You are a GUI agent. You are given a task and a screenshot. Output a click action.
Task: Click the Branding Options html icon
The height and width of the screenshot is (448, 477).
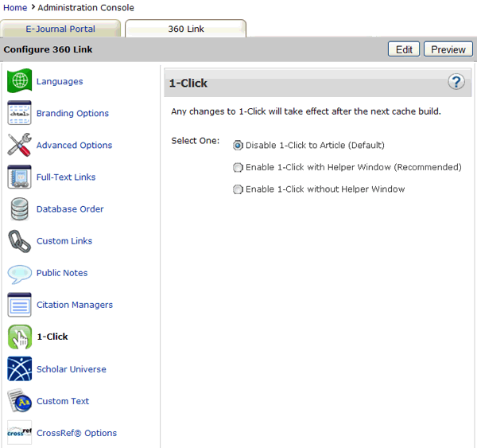click(19, 113)
